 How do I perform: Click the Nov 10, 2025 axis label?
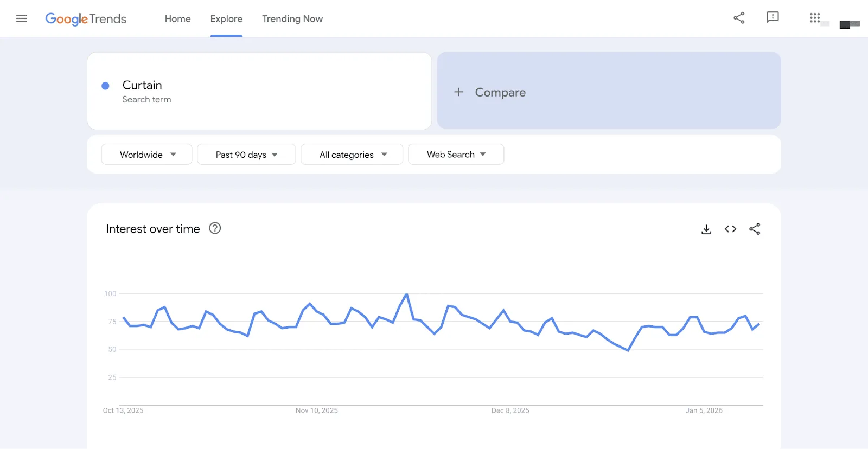[x=317, y=410]
